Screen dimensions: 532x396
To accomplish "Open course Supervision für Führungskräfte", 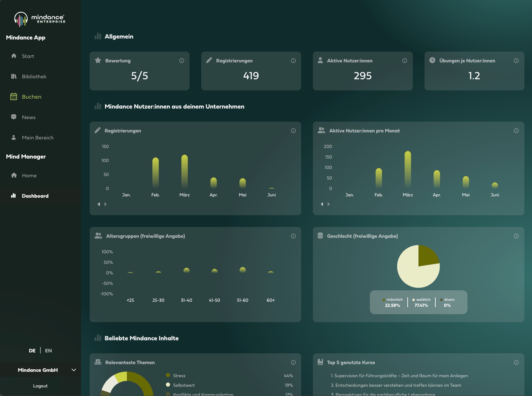I will (399, 376).
